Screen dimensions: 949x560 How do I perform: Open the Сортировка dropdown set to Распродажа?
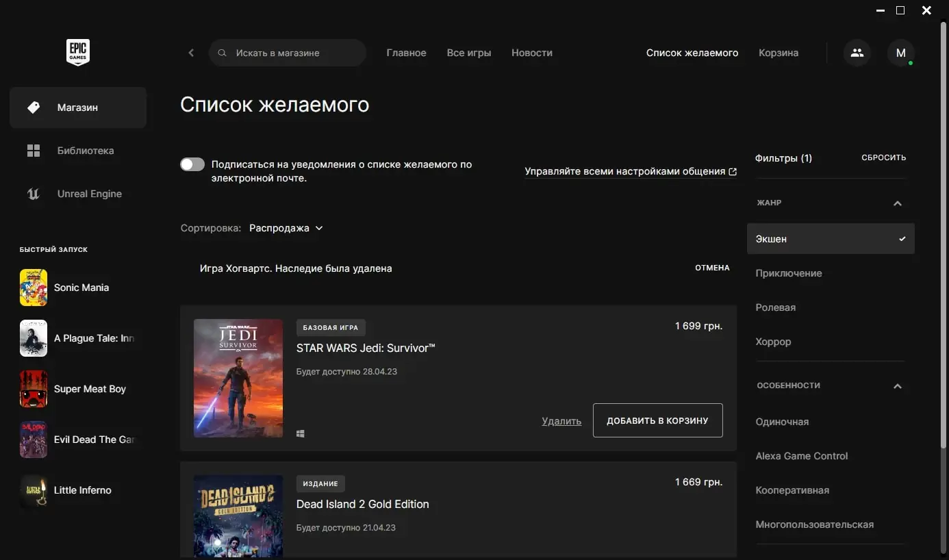click(286, 228)
